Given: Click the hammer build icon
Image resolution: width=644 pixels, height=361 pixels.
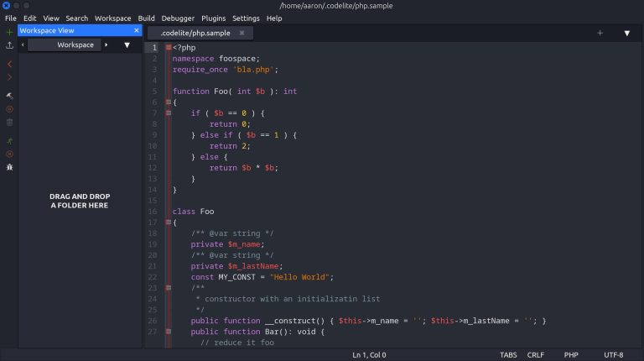Looking at the screenshot, I should 9,96.
